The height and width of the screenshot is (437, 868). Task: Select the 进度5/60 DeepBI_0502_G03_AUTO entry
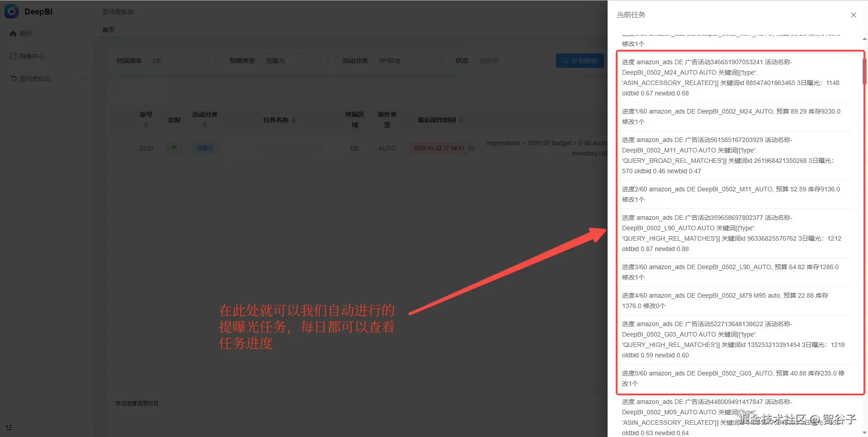[x=734, y=379]
